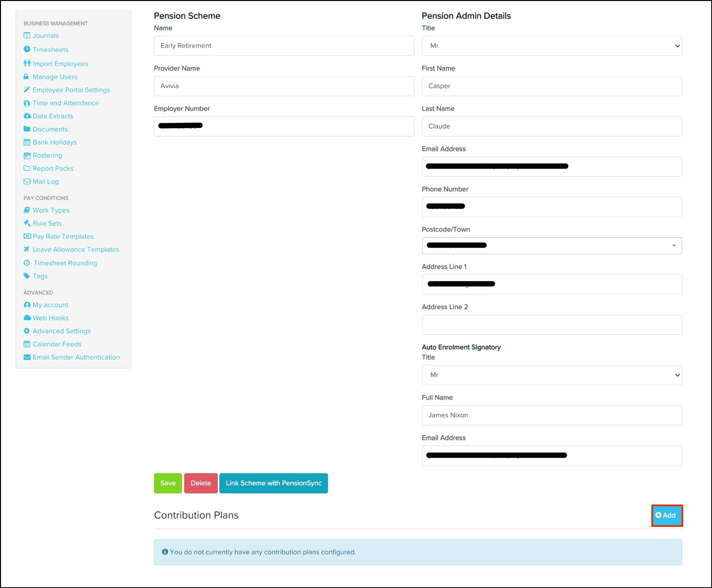Open the Auto Enrolment Signatory Title dropdown
Viewport: 712px width, 588px height.
tap(551, 375)
